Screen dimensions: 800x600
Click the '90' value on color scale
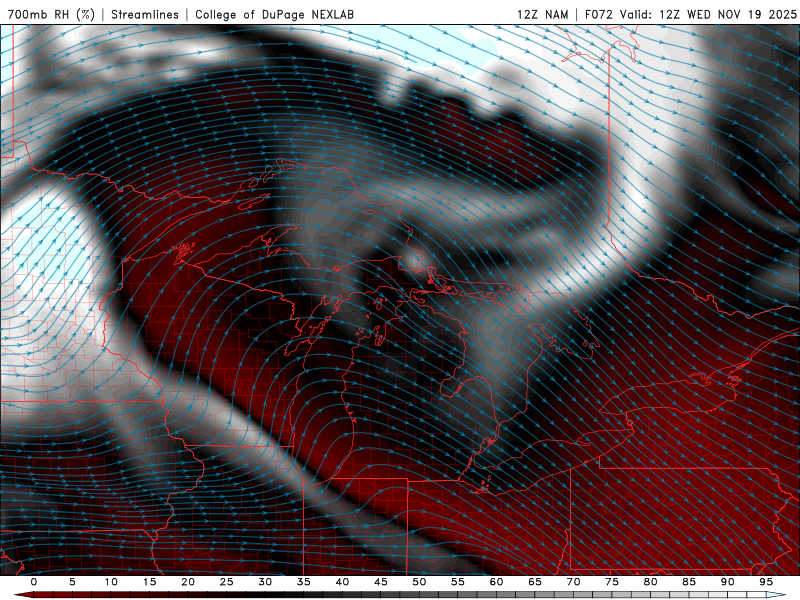coord(727,582)
